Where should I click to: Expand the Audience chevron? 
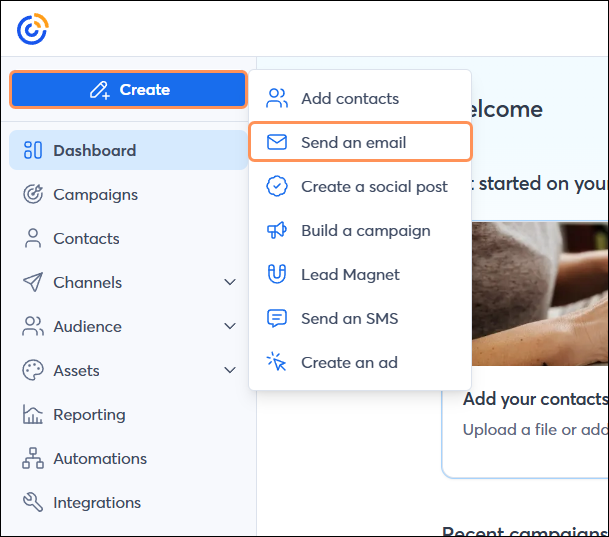230,326
